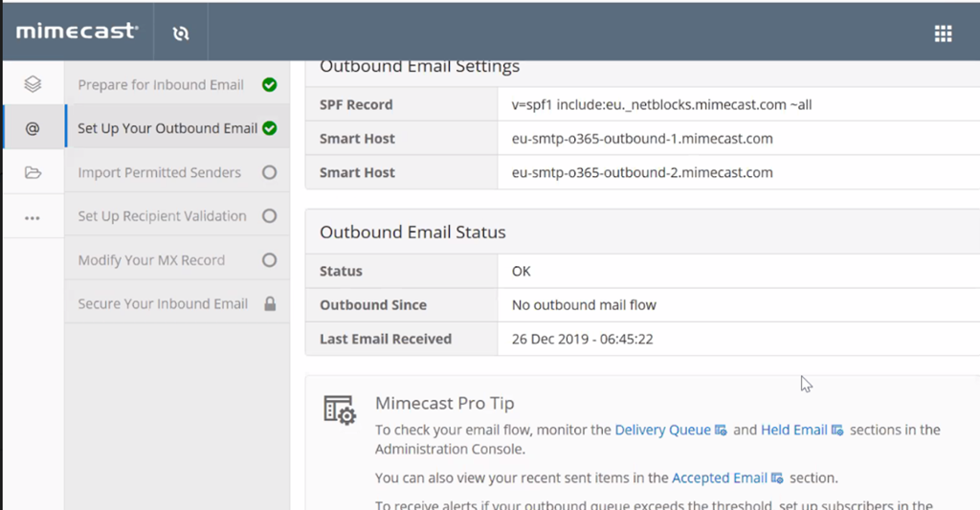Screen dimensions: 980x510
Task: Open the refresh/search icon in header
Action: pos(181,33)
